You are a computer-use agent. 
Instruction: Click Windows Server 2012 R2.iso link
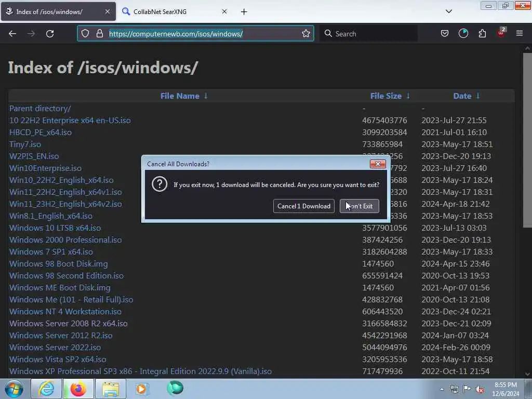tap(61, 335)
